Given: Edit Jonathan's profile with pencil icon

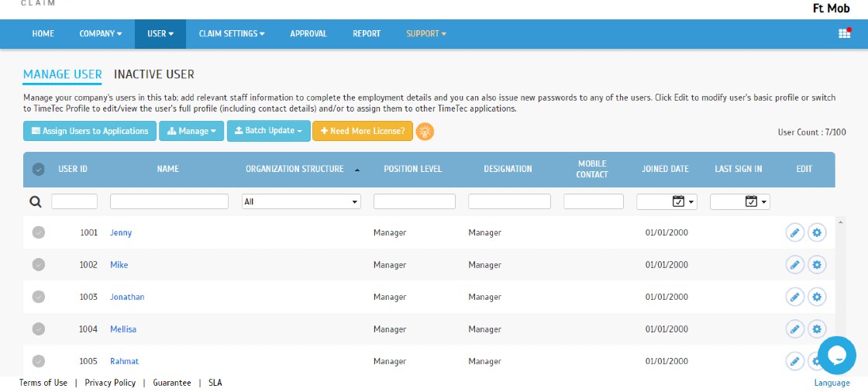Looking at the screenshot, I should 795,297.
